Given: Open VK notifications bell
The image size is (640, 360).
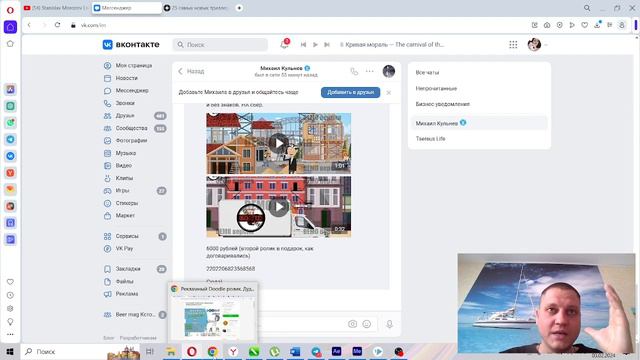Looking at the screenshot, I should click(284, 44).
